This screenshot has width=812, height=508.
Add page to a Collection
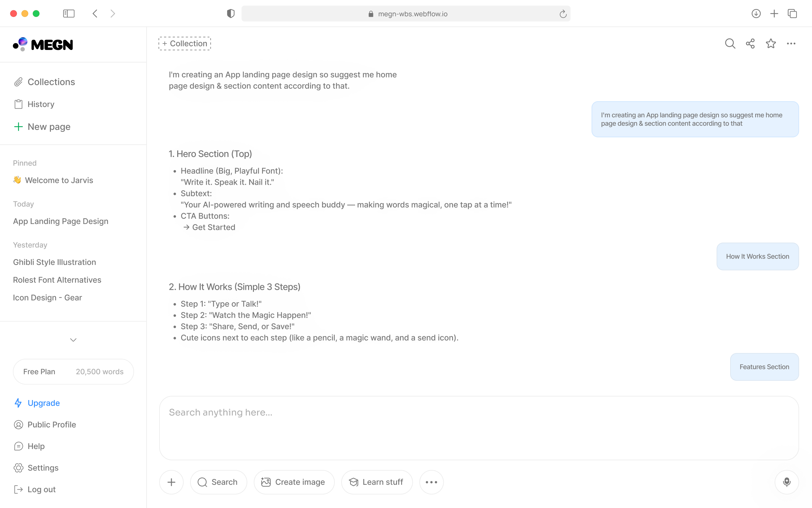(x=185, y=43)
